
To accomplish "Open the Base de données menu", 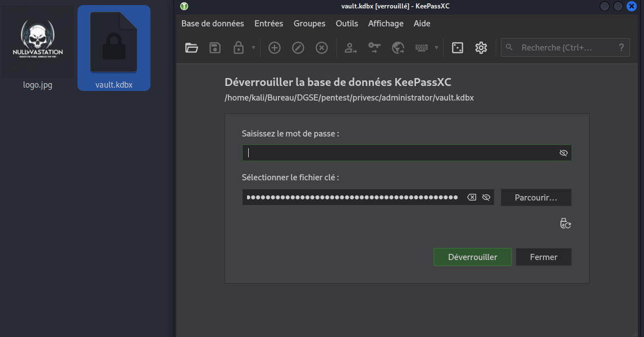I will (213, 24).
